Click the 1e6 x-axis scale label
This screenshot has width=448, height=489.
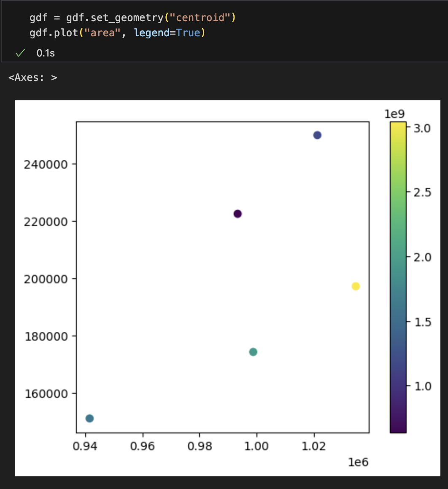pyautogui.click(x=358, y=462)
